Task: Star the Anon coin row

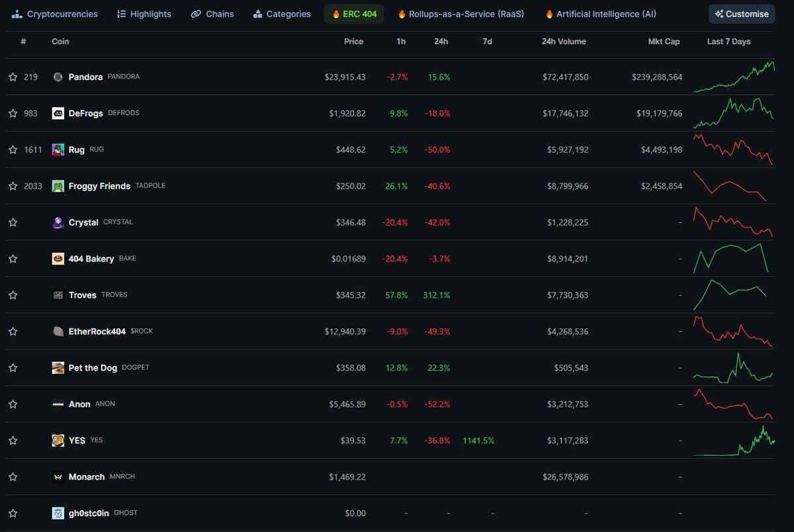Action: pyautogui.click(x=13, y=404)
